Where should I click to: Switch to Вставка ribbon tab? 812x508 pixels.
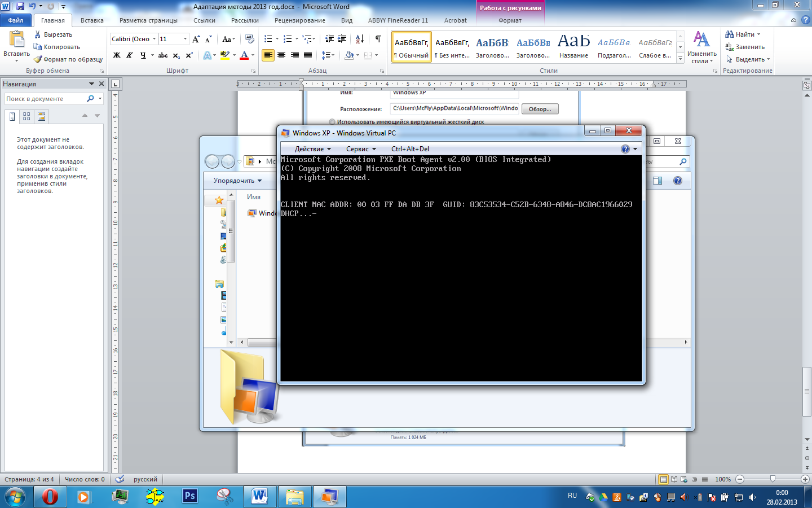click(x=92, y=20)
